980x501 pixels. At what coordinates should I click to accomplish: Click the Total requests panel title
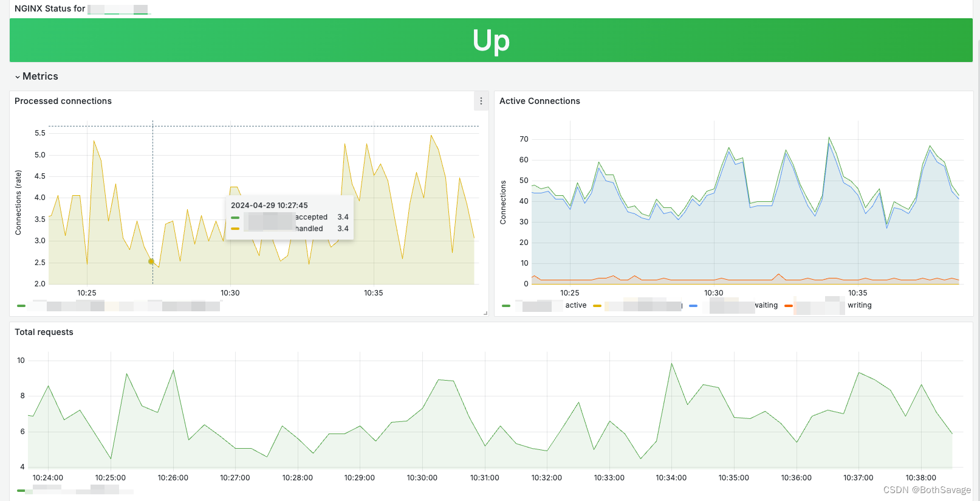pos(44,332)
